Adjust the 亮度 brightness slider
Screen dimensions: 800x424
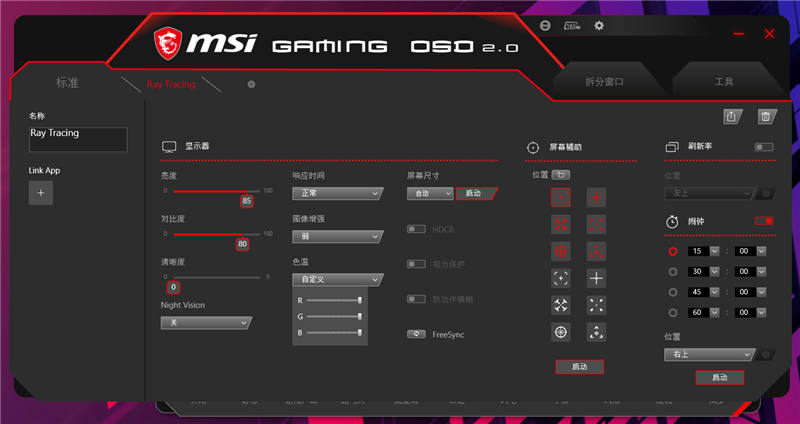click(x=216, y=191)
